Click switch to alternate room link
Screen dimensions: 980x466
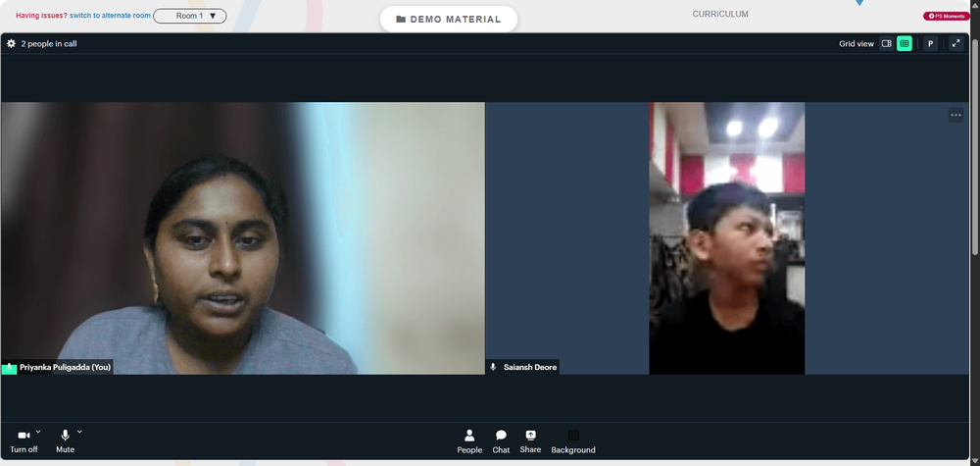click(x=110, y=16)
